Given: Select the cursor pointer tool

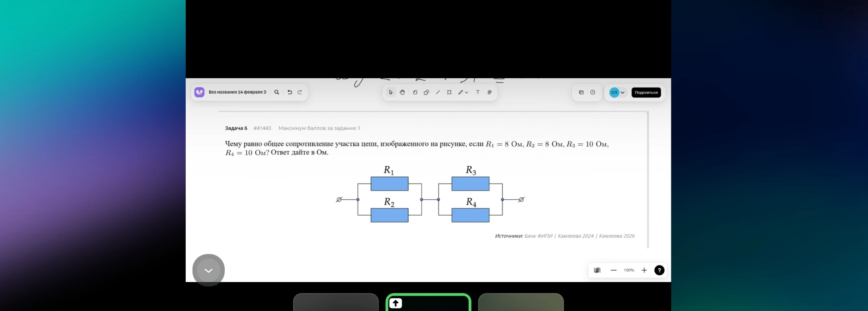Looking at the screenshot, I should (x=391, y=93).
